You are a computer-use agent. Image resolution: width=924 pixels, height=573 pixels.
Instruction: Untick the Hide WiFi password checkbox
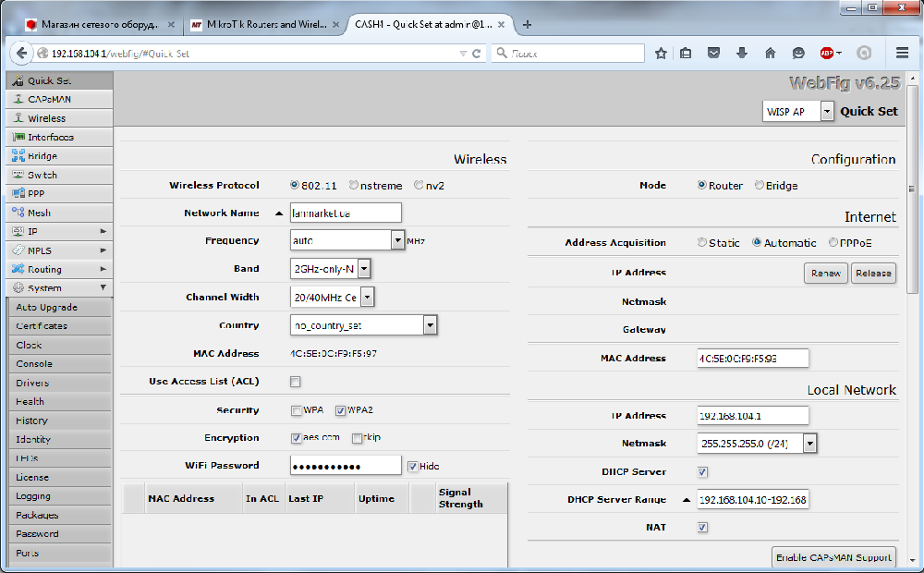(412, 466)
